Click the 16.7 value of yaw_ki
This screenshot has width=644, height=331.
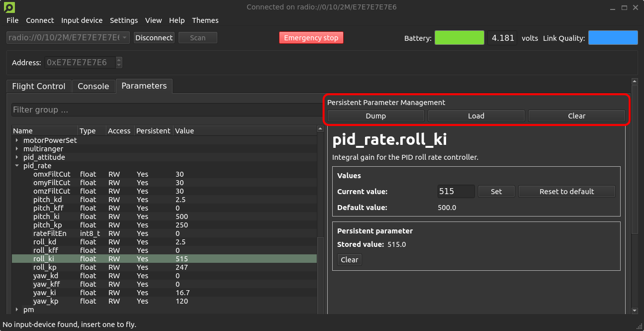[183, 293]
